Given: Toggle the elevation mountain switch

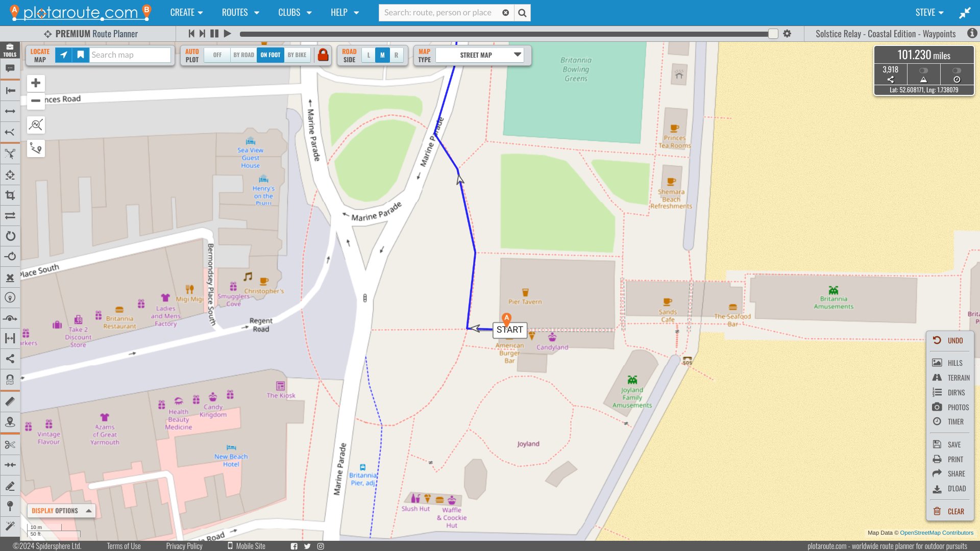Looking at the screenshot, I should pyautogui.click(x=923, y=70).
